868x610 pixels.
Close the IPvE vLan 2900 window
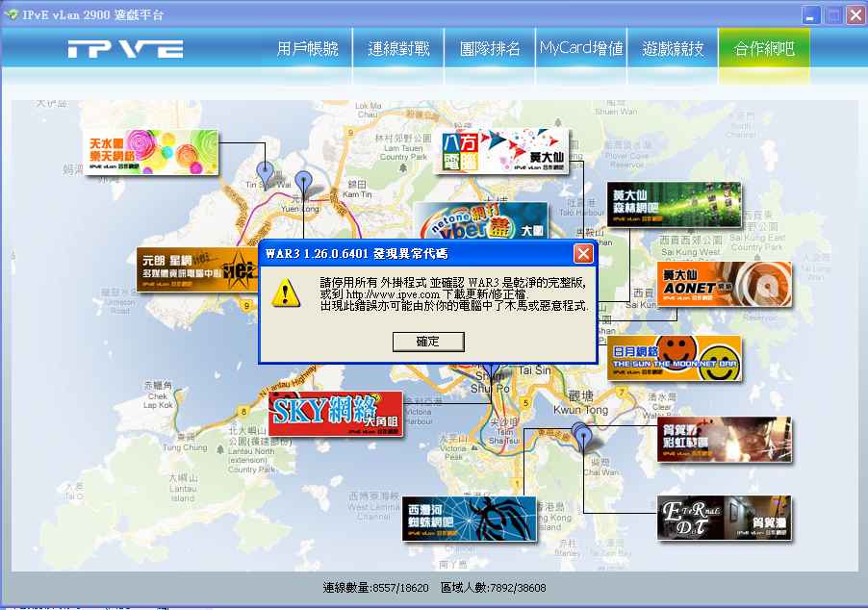pos(855,15)
